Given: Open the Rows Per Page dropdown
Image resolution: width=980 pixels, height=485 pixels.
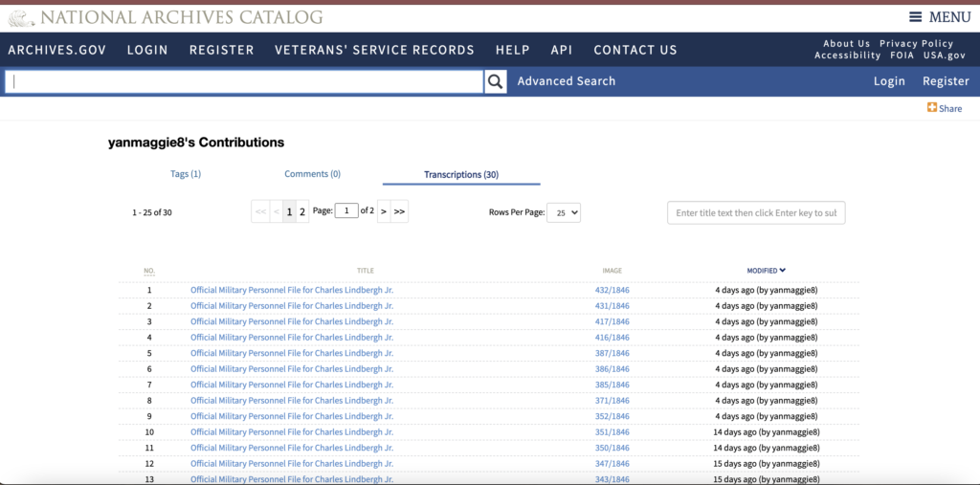Looking at the screenshot, I should [x=563, y=212].
